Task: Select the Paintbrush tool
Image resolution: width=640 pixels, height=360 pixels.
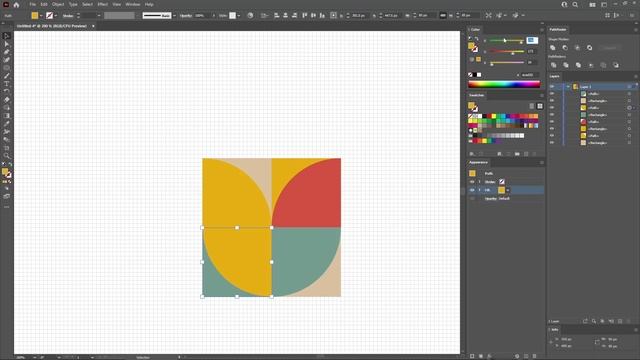Action: pos(7,76)
